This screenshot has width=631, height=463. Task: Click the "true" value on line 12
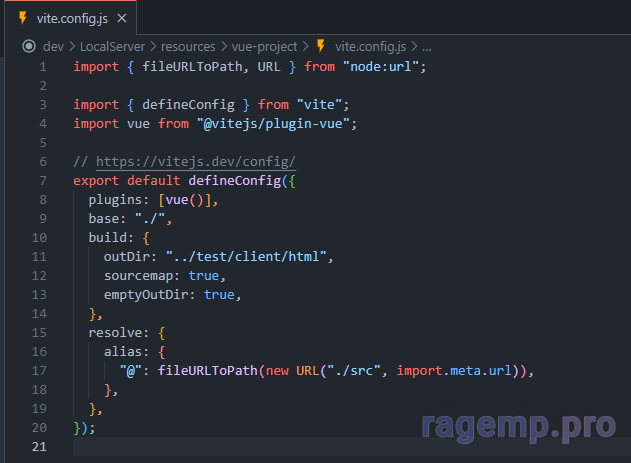pos(204,276)
